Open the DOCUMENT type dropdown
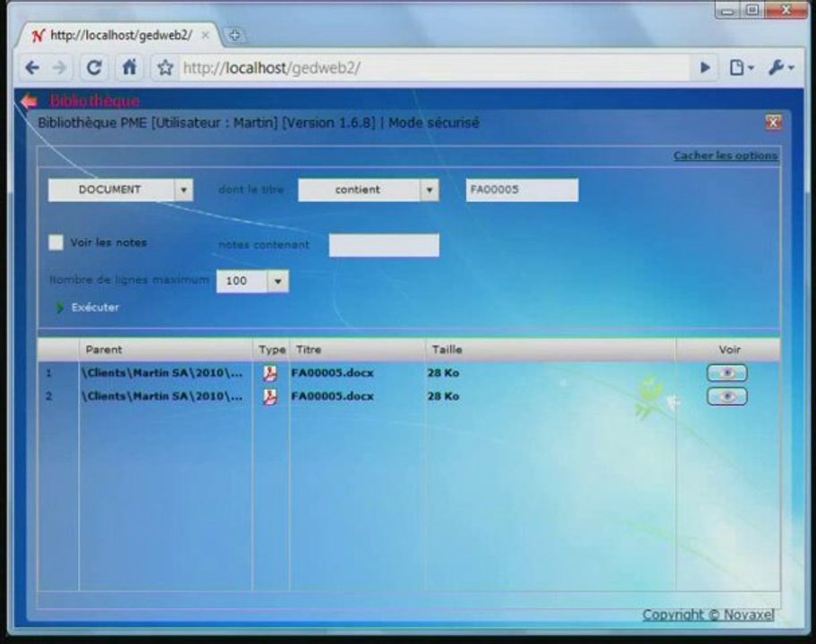This screenshot has width=816, height=644. point(120,190)
